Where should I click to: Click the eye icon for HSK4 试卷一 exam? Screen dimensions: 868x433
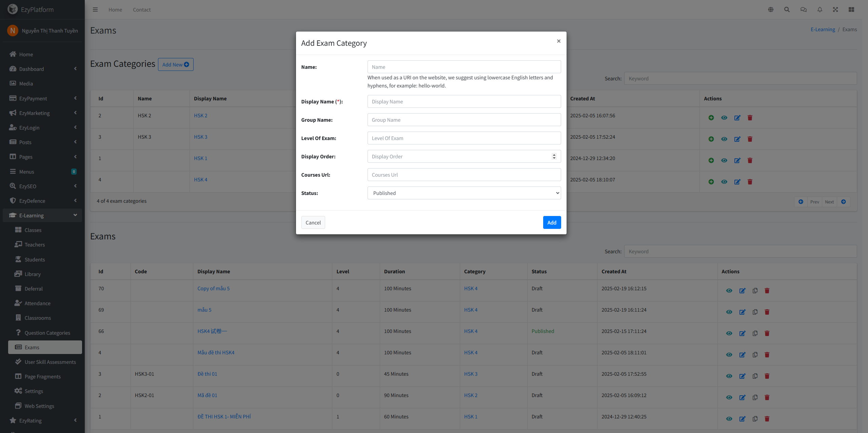click(x=729, y=333)
